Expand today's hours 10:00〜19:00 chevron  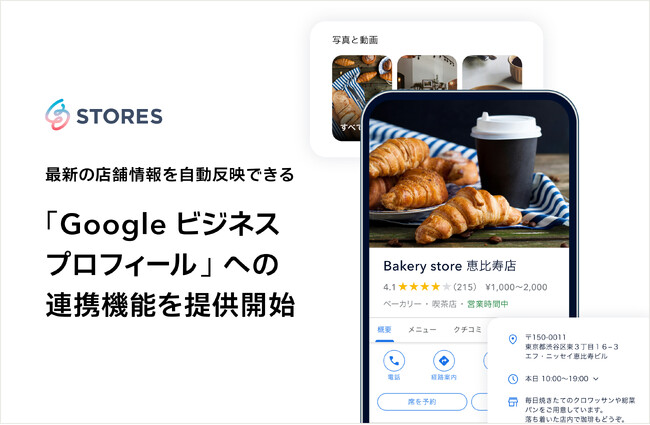click(x=596, y=379)
